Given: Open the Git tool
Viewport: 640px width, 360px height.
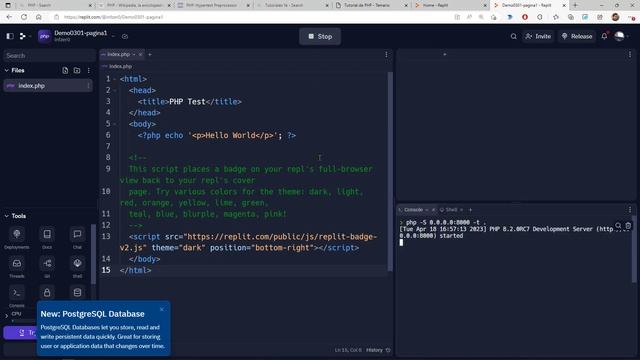Looking at the screenshot, I should point(47,267).
